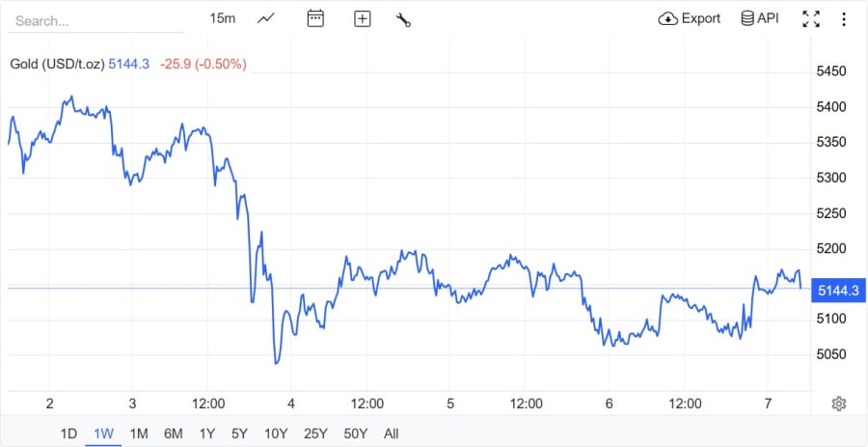868x447 pixels.
Task: Switch to 6M time range
Action: pyautogui.click(x=174, y=433)
